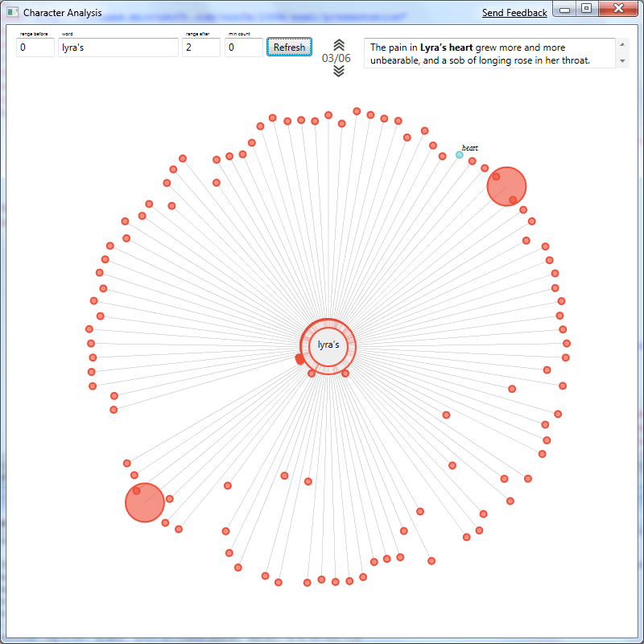
Task: Focus the range after input field
Action: 200,47
